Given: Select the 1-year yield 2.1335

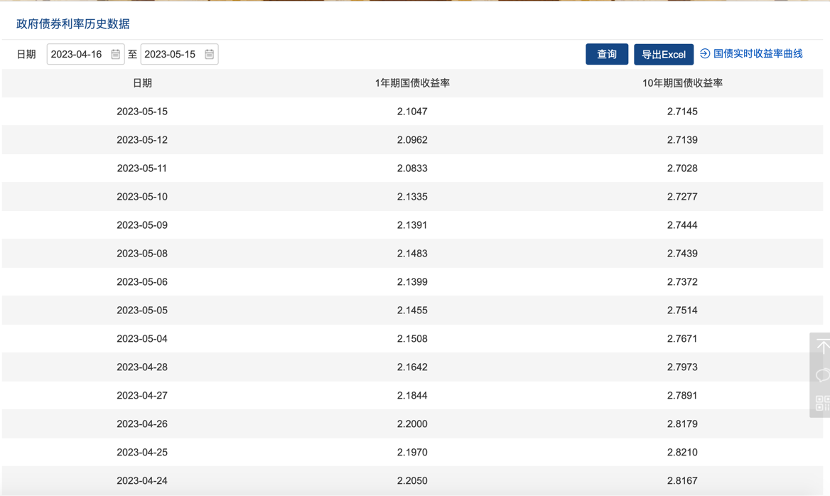Looking at the screenshot, I should click(412, 197).
